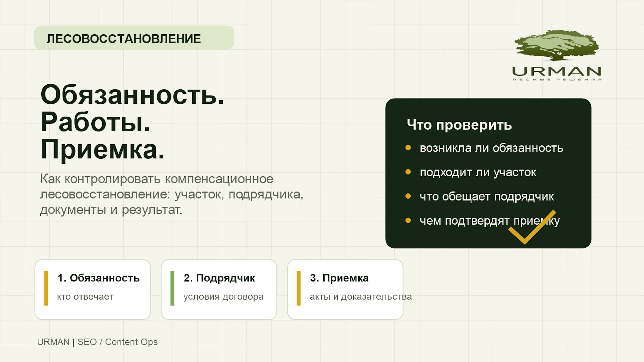
Task: Open the 2. Подрядчик card
Action: pyautogui.click(x=219, y=289)
